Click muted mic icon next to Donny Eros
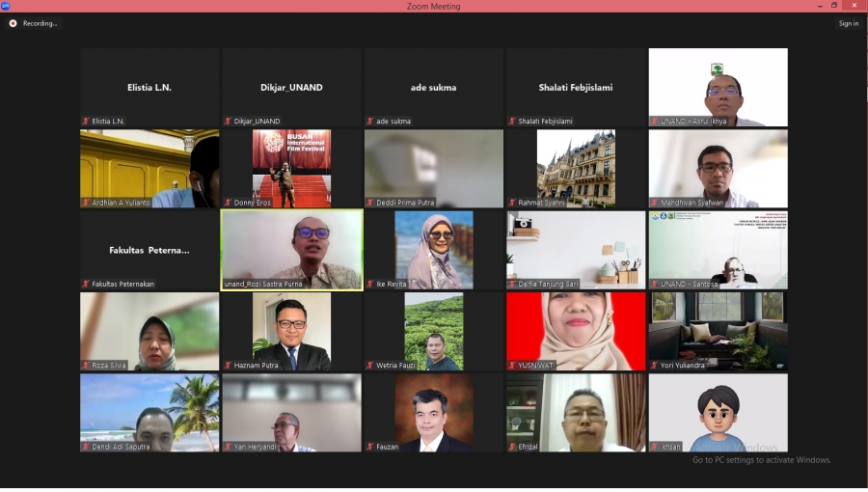This screenshot has height=492, width=868. (228, 203)
